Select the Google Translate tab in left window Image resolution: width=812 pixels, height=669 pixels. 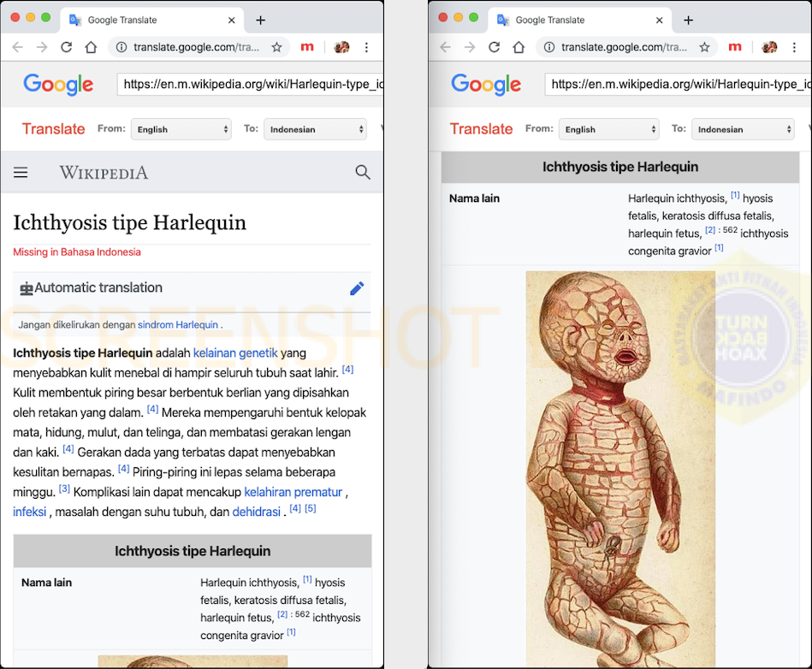[x=151, y=21]
